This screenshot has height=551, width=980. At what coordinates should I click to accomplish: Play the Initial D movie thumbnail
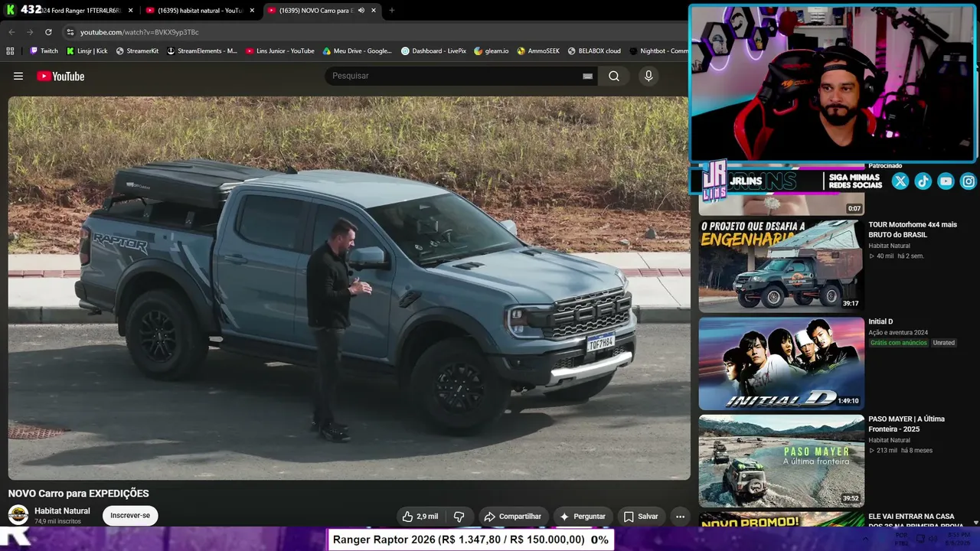tap(781, 364)
